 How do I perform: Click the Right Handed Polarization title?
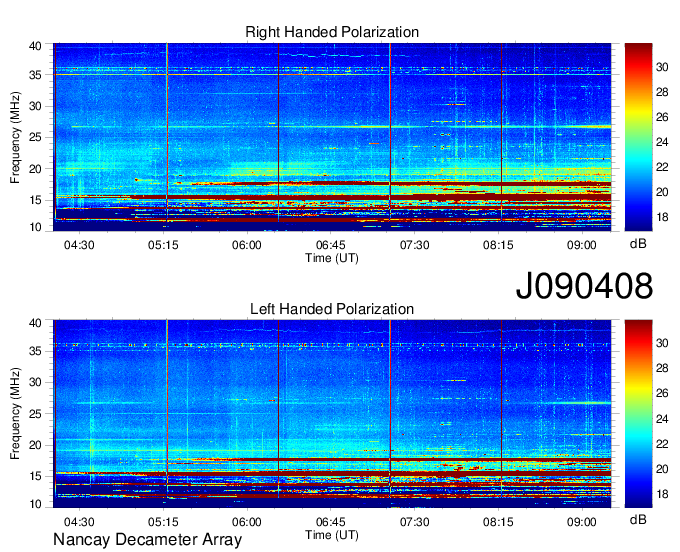[x=332, y=32]
